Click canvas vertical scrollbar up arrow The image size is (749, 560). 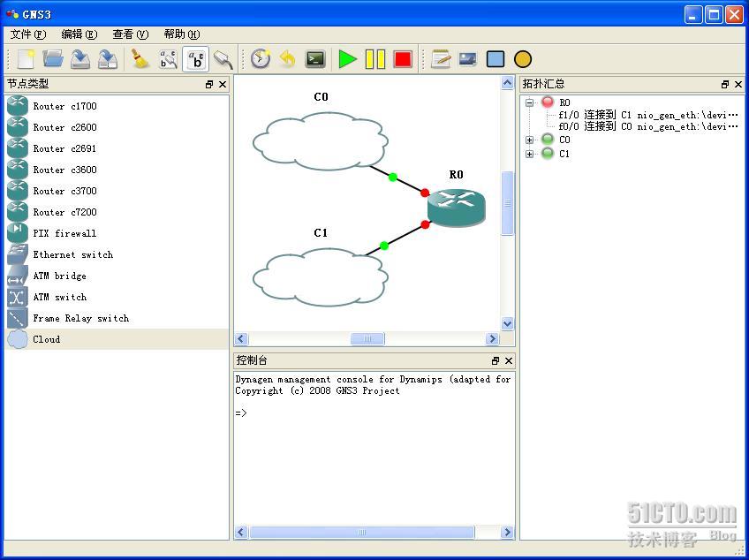(507, 83)
